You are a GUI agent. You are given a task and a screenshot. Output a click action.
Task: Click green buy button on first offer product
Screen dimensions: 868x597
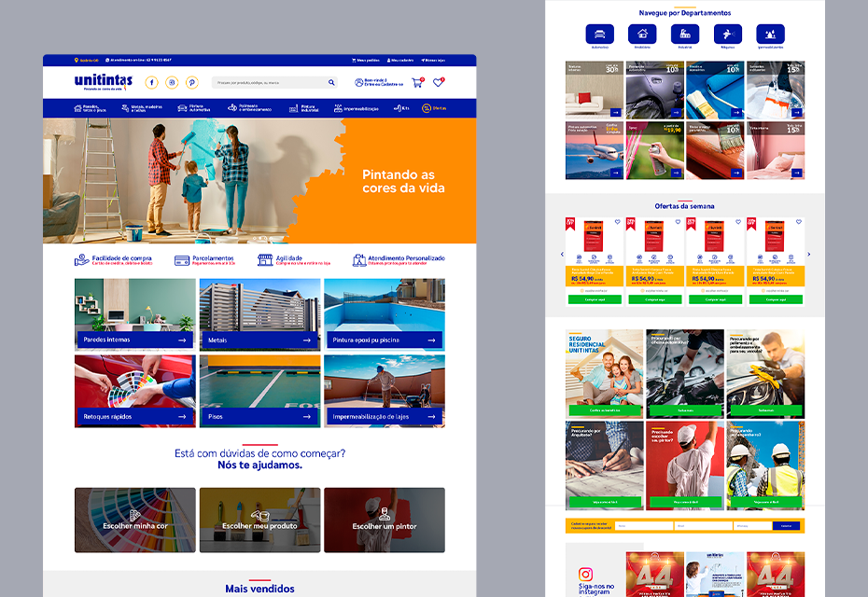pyautogui.click(x=595, y=299)
